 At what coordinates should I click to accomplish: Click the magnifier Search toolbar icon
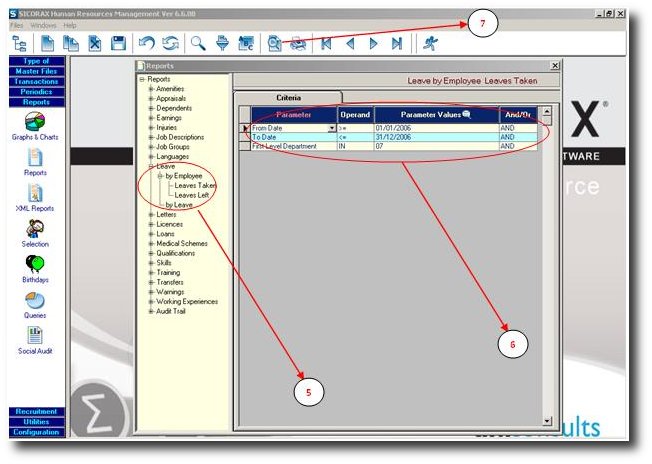pos(198,43)
